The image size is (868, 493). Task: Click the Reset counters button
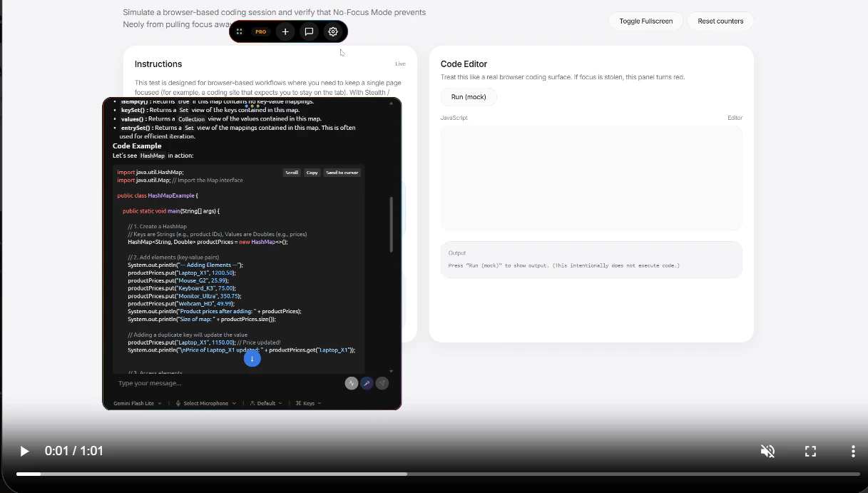pyautogui.click(x=720, y=21)
